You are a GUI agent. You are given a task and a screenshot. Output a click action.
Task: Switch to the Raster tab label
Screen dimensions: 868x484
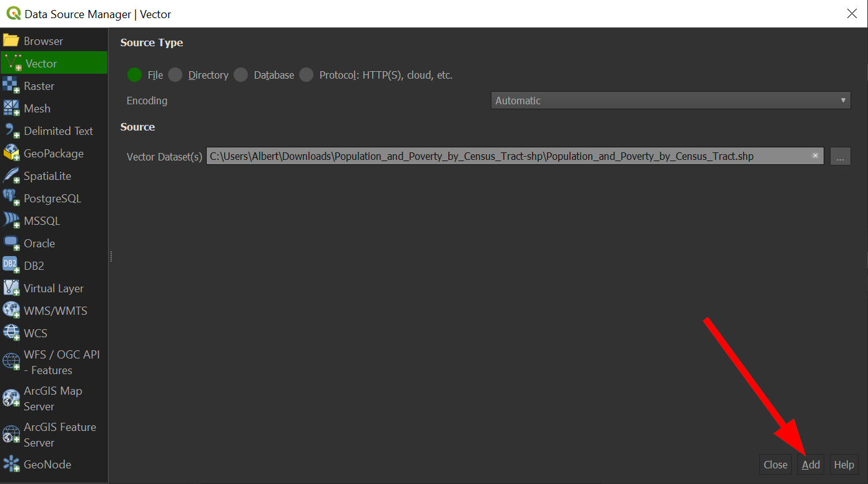pos(39,86)
